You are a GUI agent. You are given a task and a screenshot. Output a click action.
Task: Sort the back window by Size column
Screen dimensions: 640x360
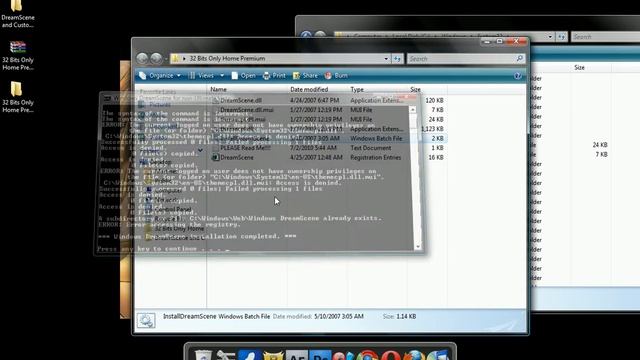tap(579, 68)
